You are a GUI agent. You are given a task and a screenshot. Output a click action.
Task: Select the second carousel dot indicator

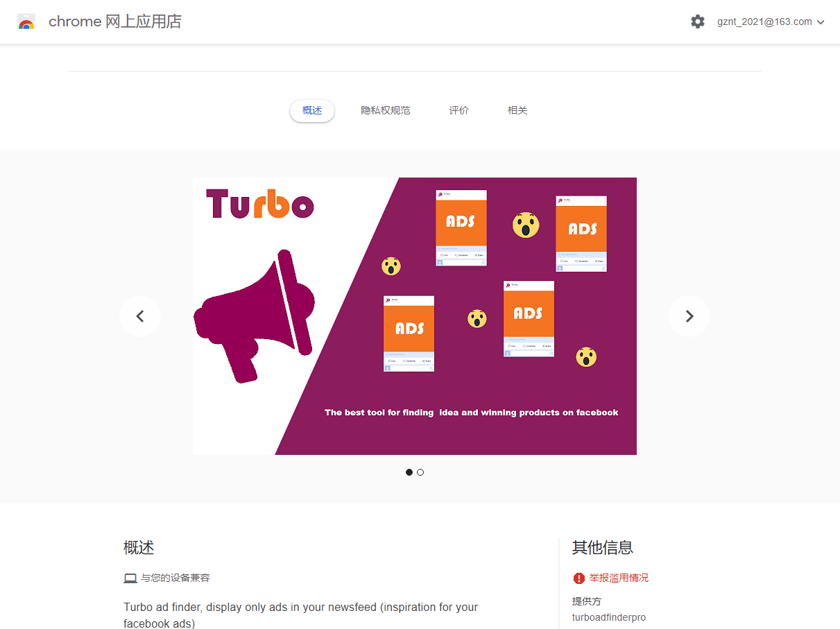pyautogui.click(x=420, y=472)
